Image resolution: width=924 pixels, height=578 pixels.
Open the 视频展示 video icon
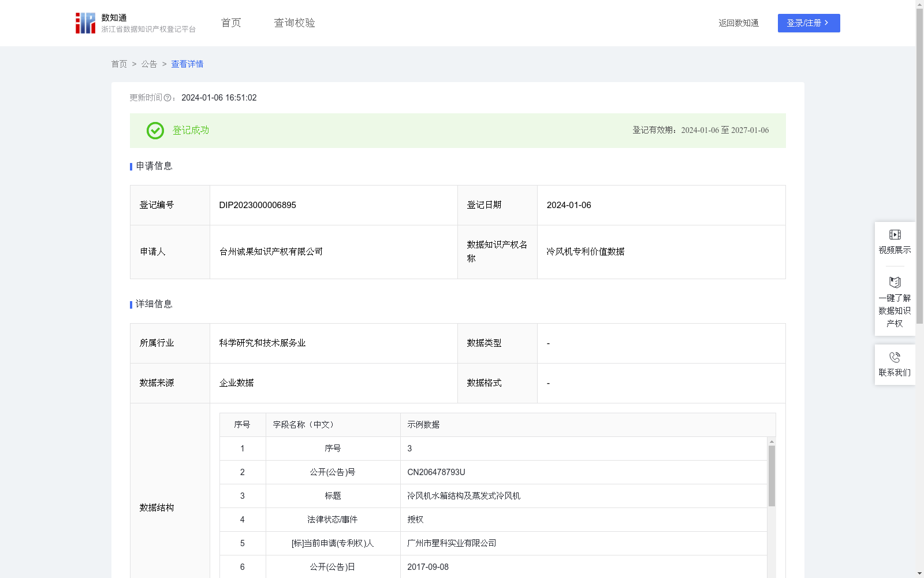(x=895, y=235)
